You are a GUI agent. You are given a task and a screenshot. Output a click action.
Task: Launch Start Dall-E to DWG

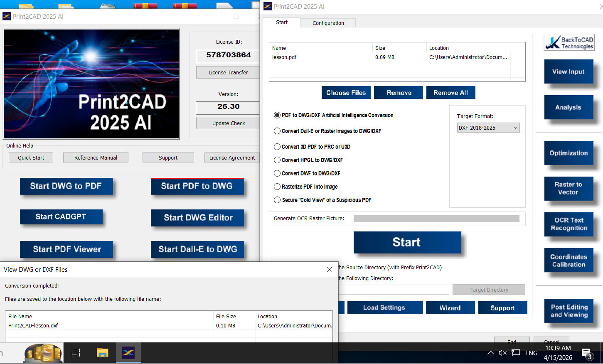(198, 249)
